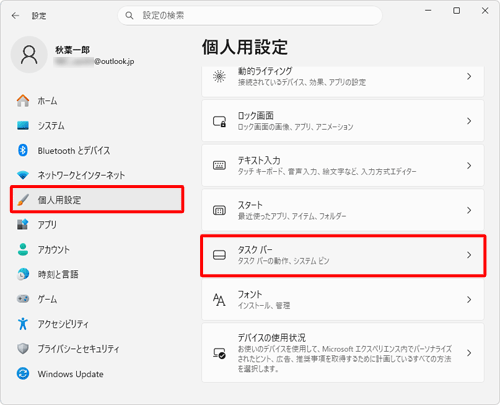This screenshot has width=500, height=405.
Task: Open the ロック画面 settings card
Action: (x=343, y=121)
